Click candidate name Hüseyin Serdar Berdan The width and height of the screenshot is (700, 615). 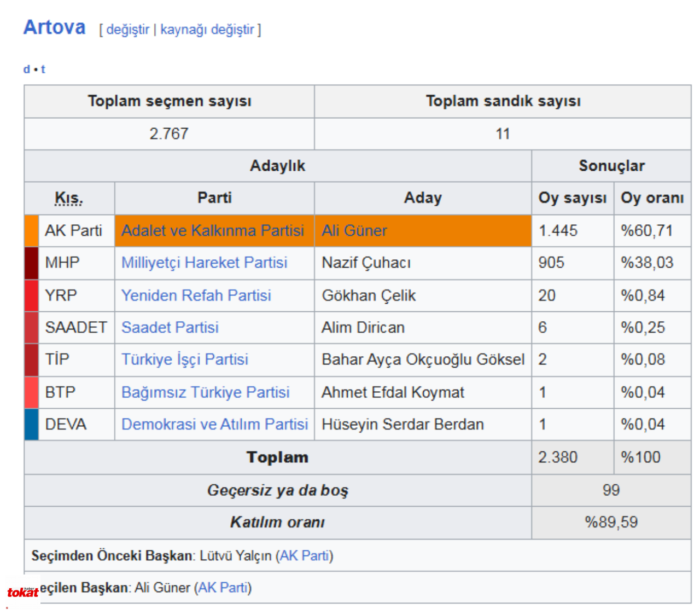tap(403, 424)
